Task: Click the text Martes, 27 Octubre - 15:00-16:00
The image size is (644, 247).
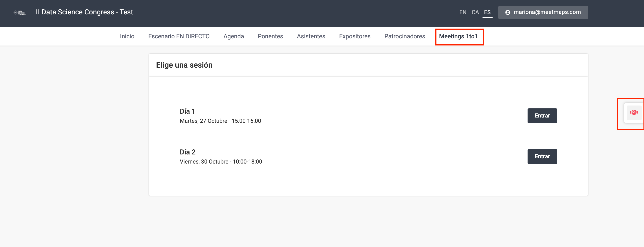Action: coord(220,121)
